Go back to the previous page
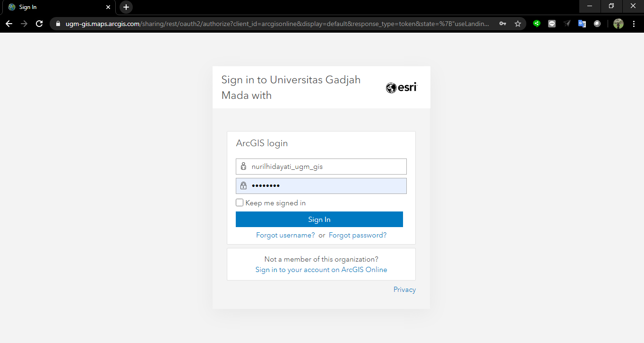 [x=9, y=24]
